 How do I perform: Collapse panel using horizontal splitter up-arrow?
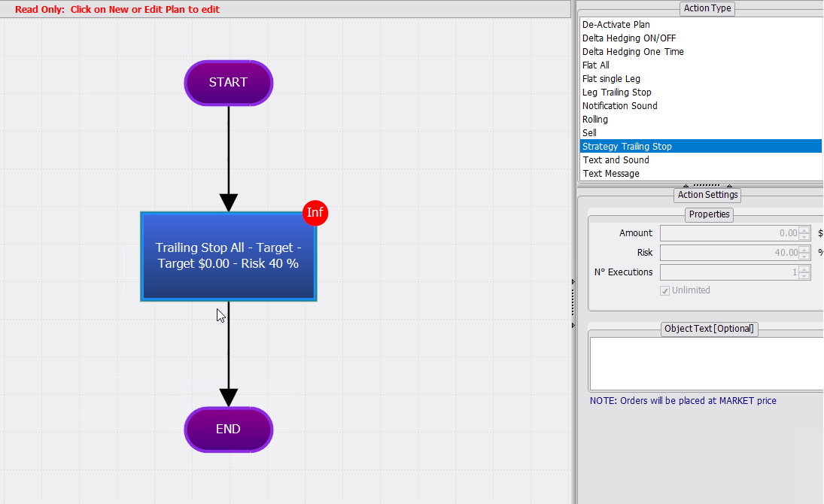click(x=686, y=186)
